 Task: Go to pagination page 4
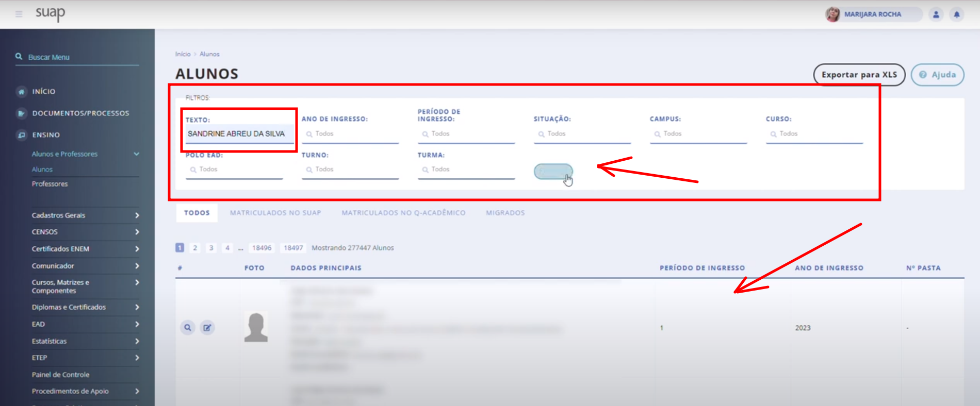[227, 248]
